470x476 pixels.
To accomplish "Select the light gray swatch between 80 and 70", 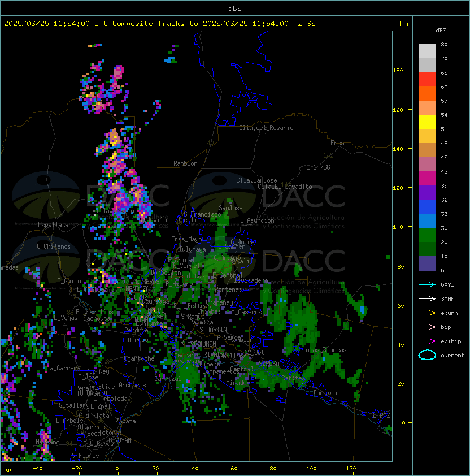I will click(x=427, y=51).
